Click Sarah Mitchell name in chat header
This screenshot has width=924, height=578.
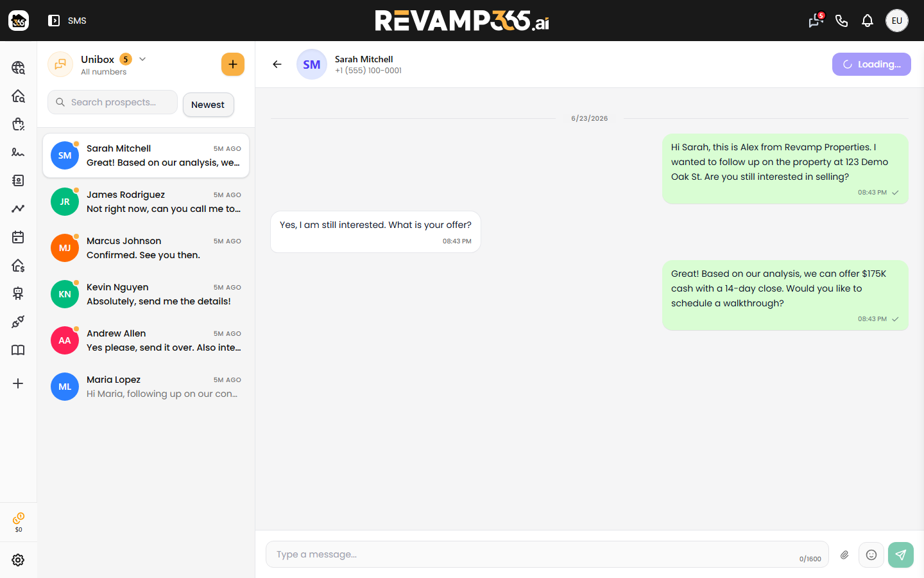click(364, 59)
